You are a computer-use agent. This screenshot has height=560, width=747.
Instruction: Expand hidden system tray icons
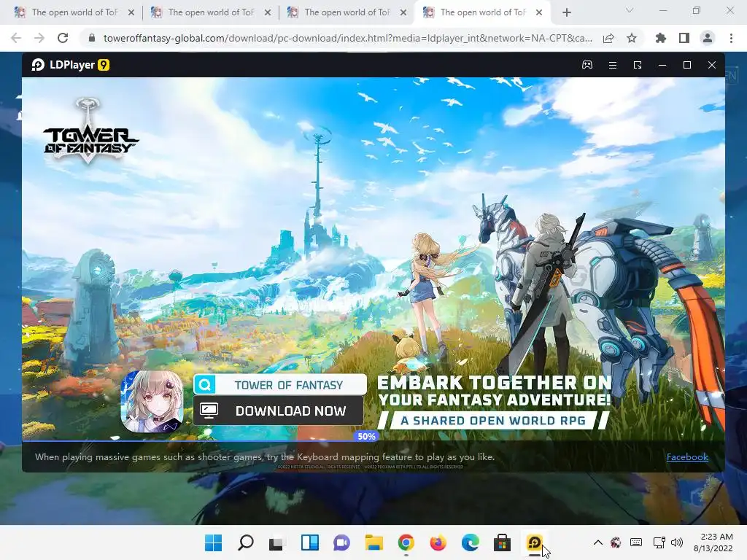point(598,542)
